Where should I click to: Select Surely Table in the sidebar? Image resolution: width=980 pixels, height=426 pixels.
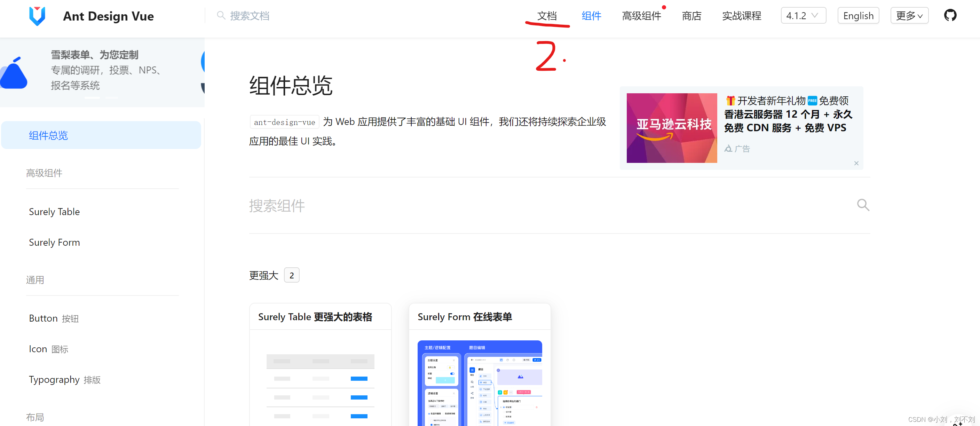54,212
